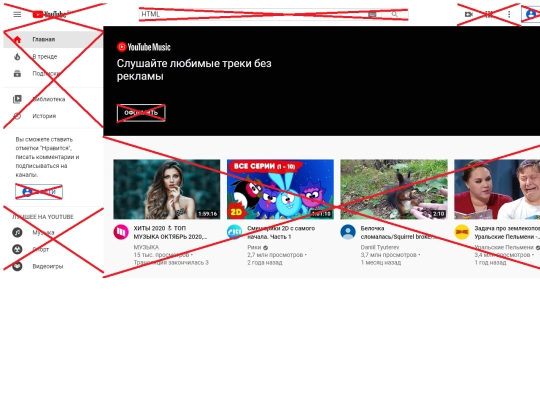Click the 15 тыс. просмотров text
Image resolution: width=540 pixels, height=405 pixels.
pyautogui.click(x=162, y=255)
